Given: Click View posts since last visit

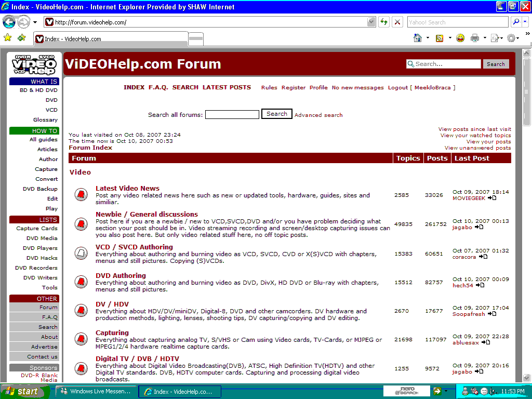Looking at the screenshot, I should (474, 129).
